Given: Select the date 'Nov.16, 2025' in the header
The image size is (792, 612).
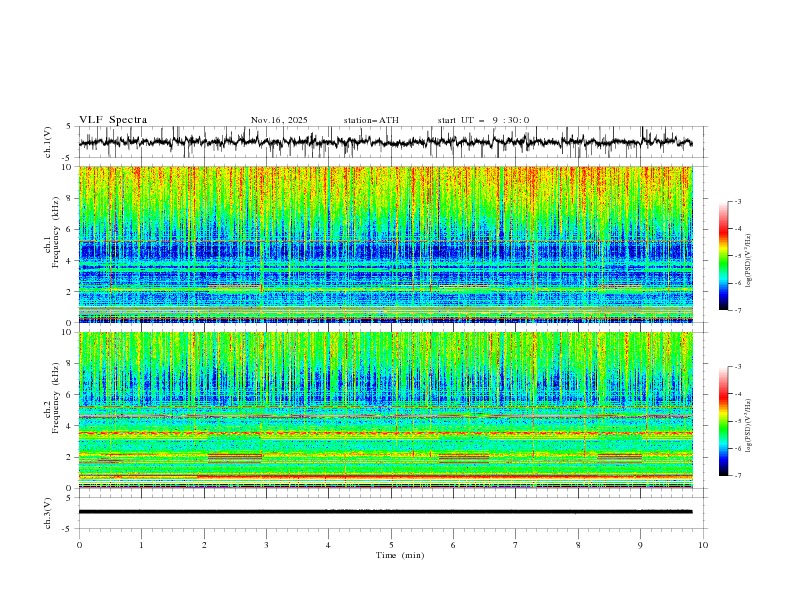Looking at the screenshot, I should [279, 120].
